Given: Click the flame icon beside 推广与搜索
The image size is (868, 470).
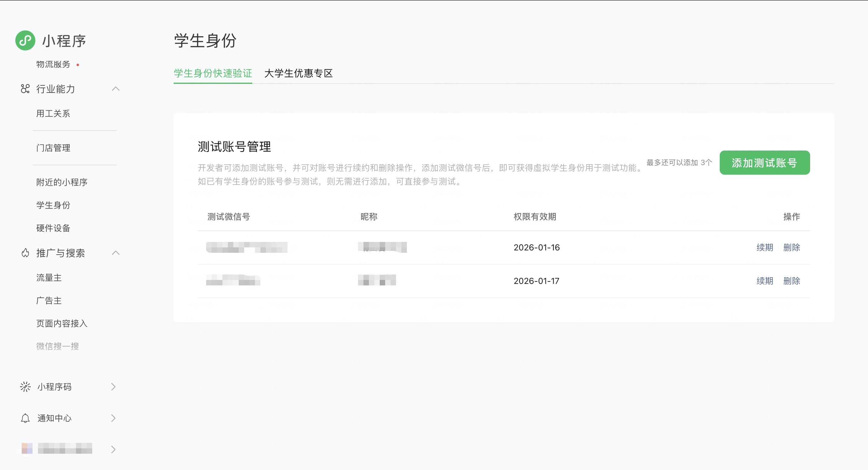Looking at the screenshot, I should [25, 253].
